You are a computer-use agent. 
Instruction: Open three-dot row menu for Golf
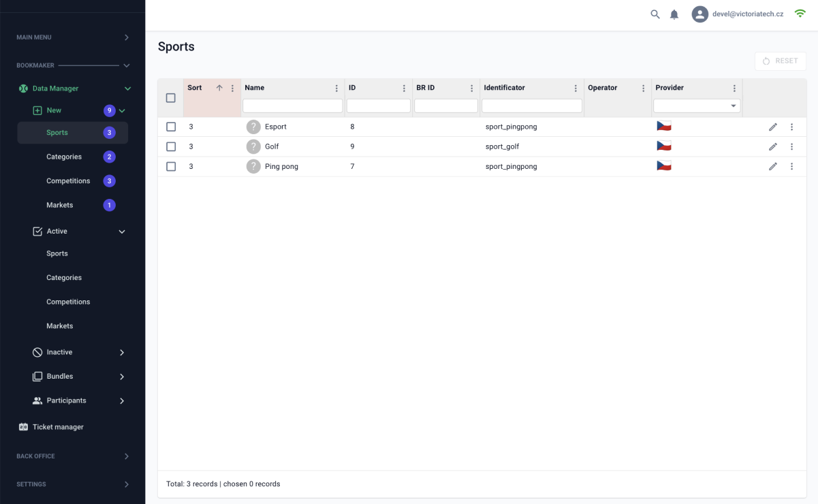tap(791, 147)
